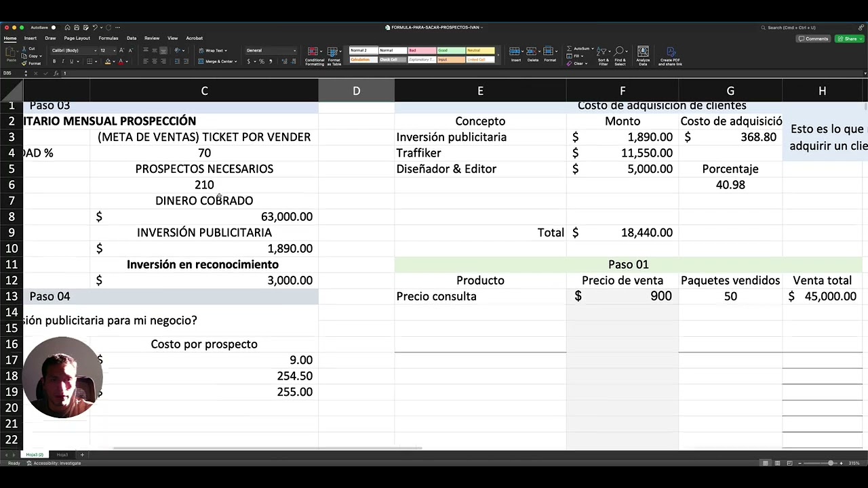Image resolution: width=868 pixels, height=488 pixels.
Task: Toggle Italic formatting
Action: click(x=62, y=62)
